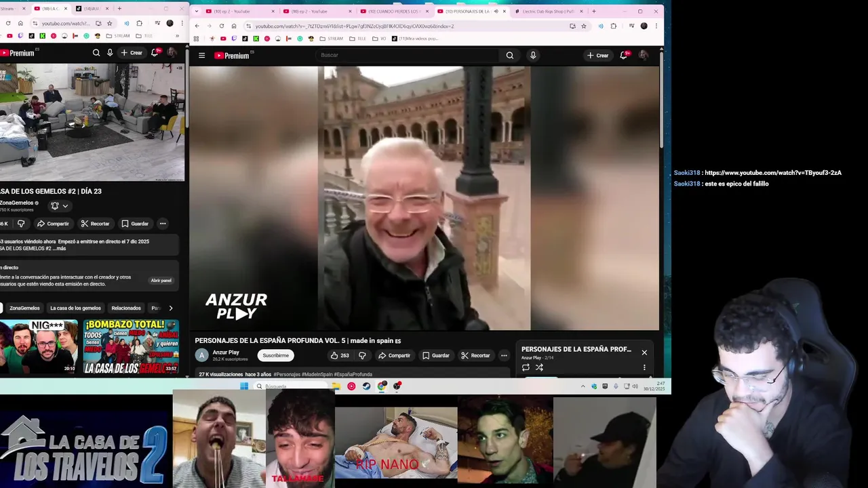The image size is (868, 488).
Task: Go back in the right browser window
Action: tap(197, 26)
